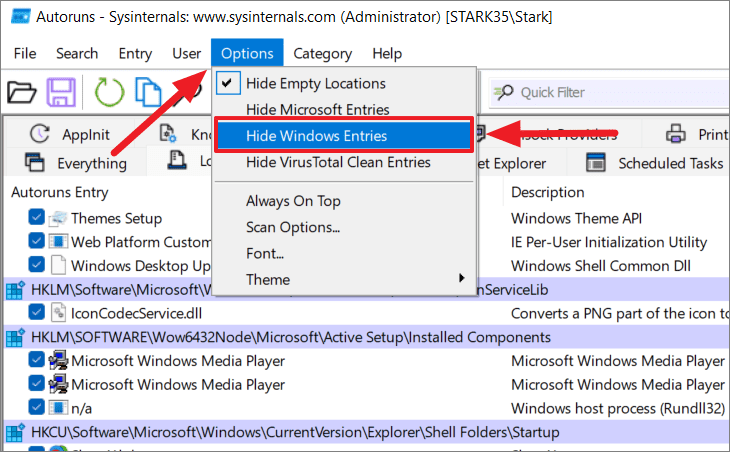Select the IconCodecService.dll entry
The width and height of the screenshot is (730, 452).
coord(136,313)
